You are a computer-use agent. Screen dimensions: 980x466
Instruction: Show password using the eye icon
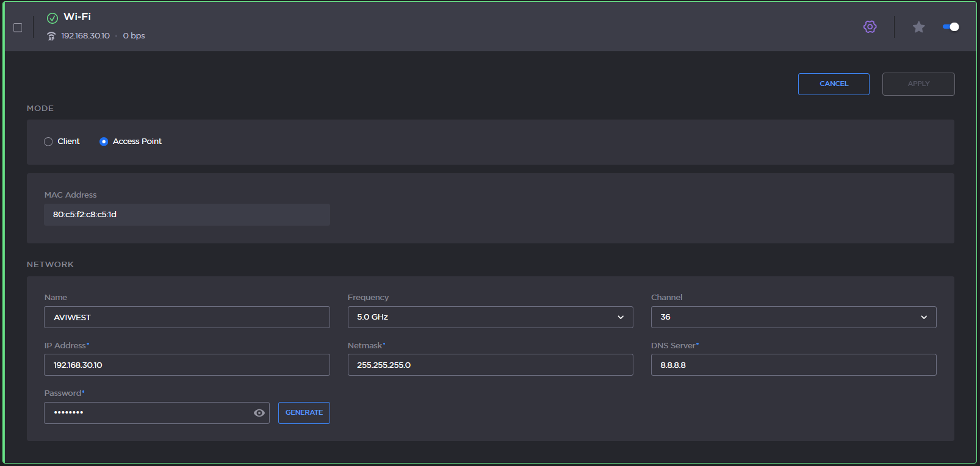[259, 413]
